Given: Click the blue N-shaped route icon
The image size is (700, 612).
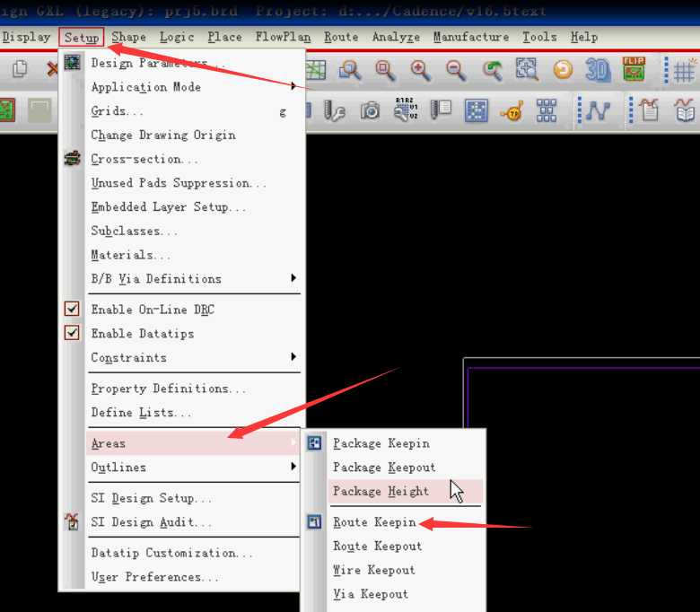Looking at the screenshot, I should point(599,110).
